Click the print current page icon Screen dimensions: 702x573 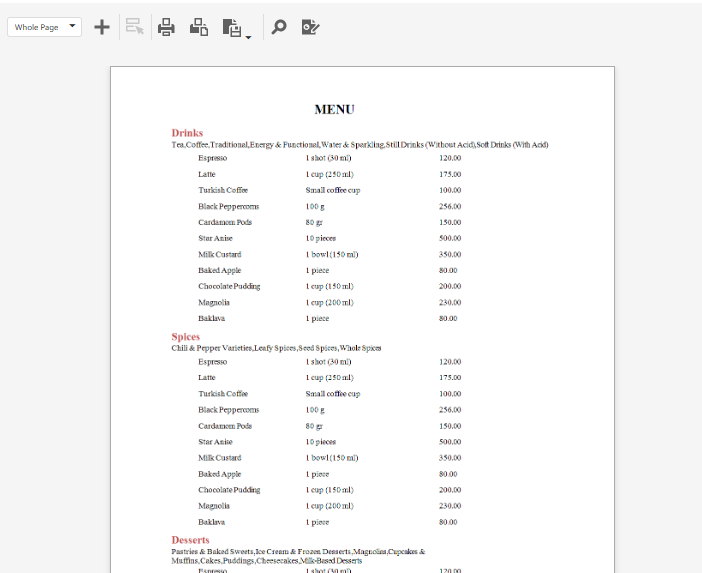pos(199,27)
